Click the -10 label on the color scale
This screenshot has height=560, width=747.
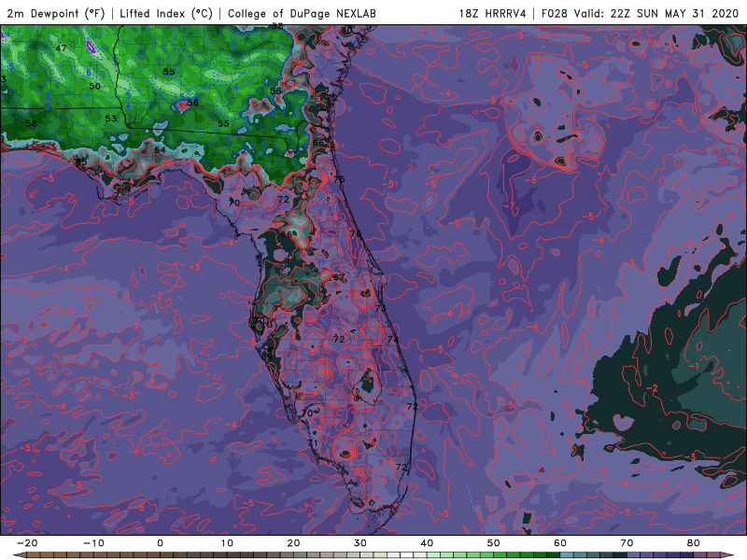tap(93, 543)
